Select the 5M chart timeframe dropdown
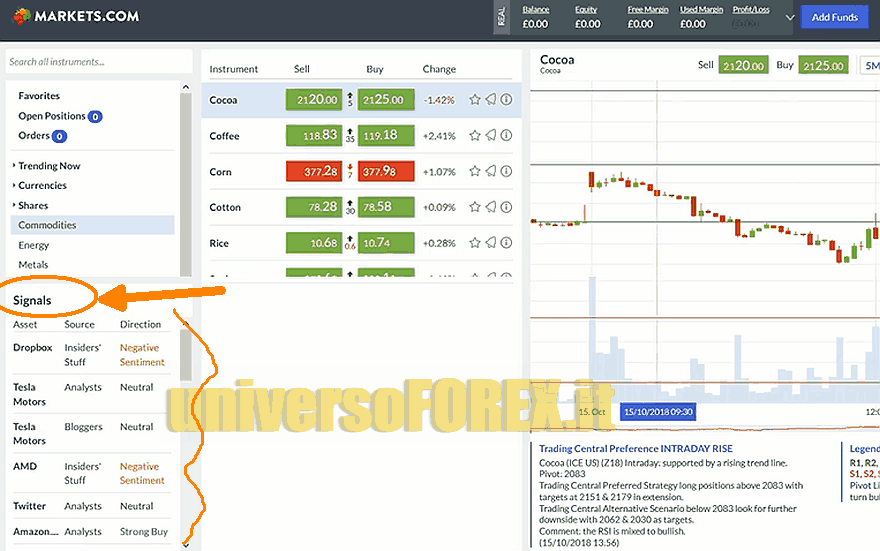 pos(869,66)
